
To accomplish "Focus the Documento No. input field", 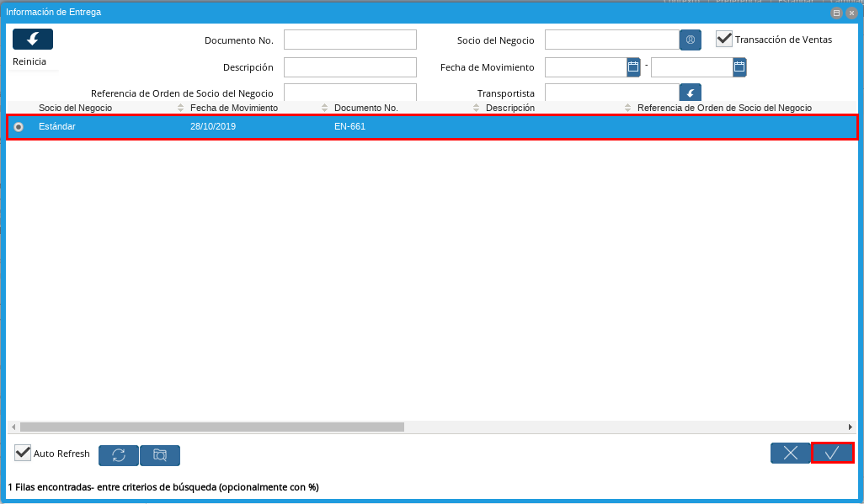I will click(x=350, y=40).
